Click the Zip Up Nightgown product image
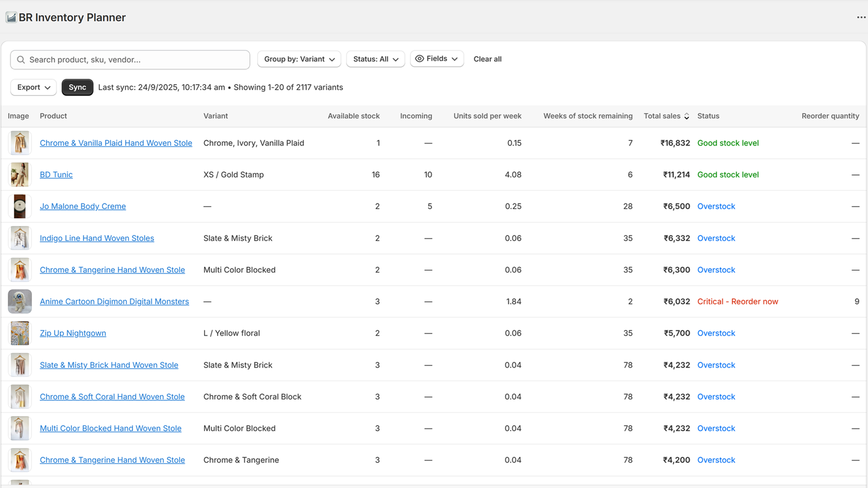The height and width of the screenshot is (488, 868). 20,333
